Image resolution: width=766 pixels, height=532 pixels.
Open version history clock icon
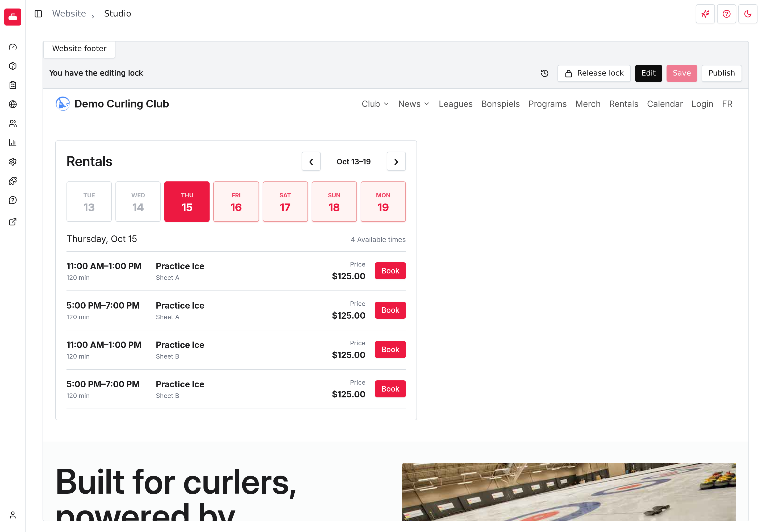pyautogui.click(x=544, y=73)
